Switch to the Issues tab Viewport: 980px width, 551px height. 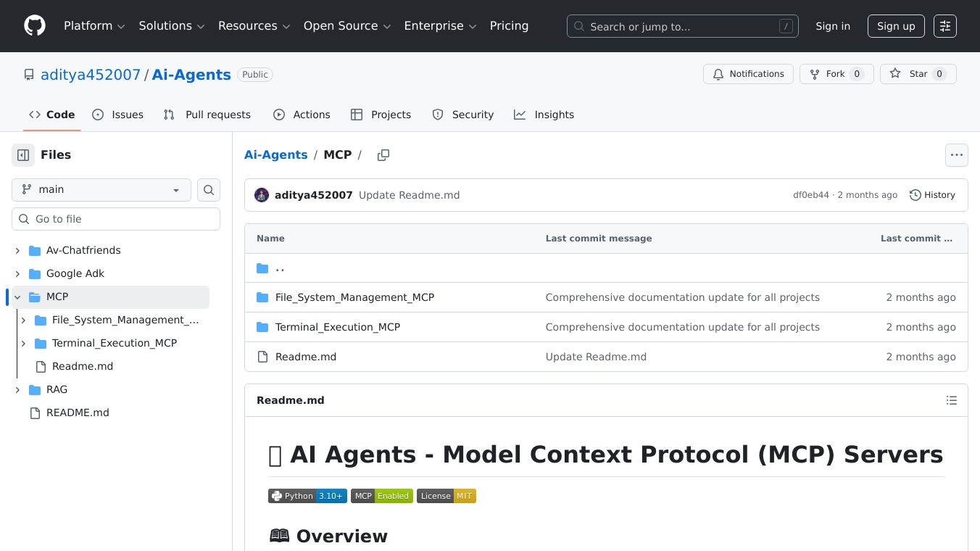click(x=118, y=115)
